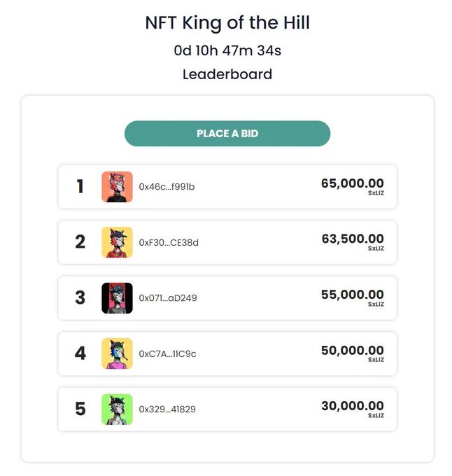This screenshot has height=476, width=452.
Task: Click the Leaderboard heading
Action: pos(227,74)
